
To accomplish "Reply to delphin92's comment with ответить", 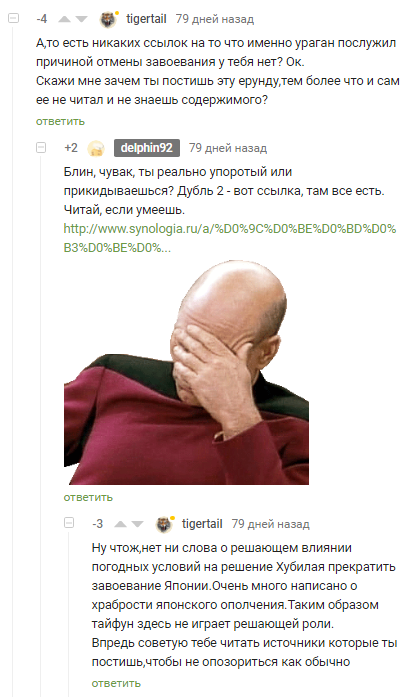I will (88, 497).
